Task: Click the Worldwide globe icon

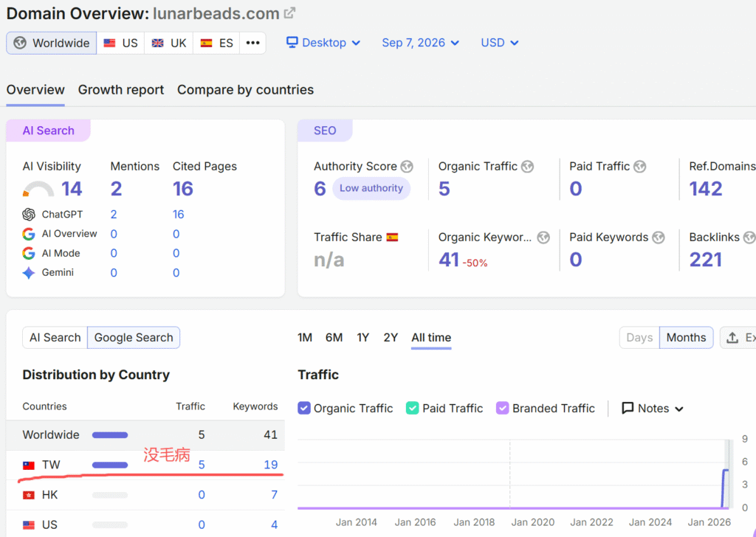Action: point(20,43)
